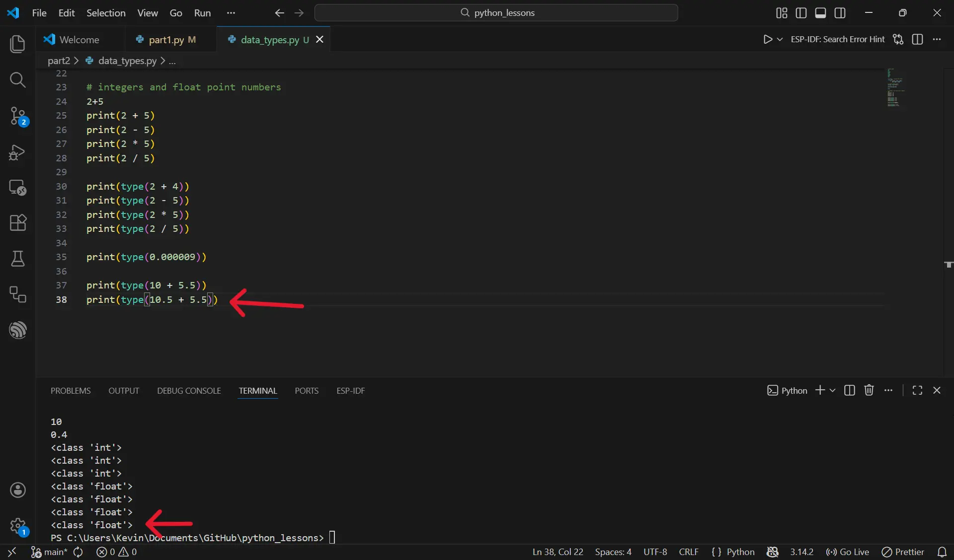Open the Edit menu

(67, 13)
